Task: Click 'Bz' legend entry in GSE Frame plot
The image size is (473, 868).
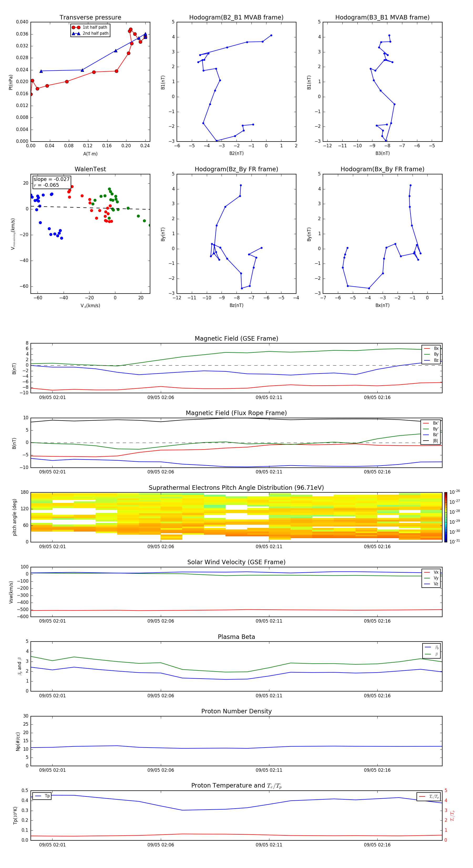Action: click(x=431, y=360)
